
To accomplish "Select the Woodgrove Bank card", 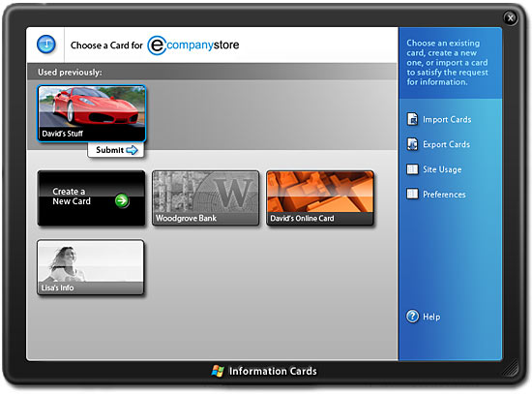I will [206, 198].
